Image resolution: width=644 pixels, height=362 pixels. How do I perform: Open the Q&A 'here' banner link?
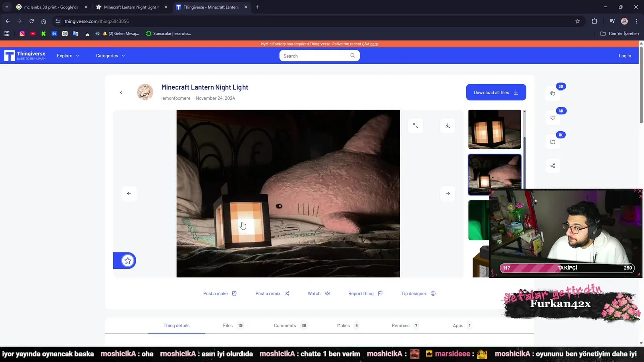coord(374,44)
